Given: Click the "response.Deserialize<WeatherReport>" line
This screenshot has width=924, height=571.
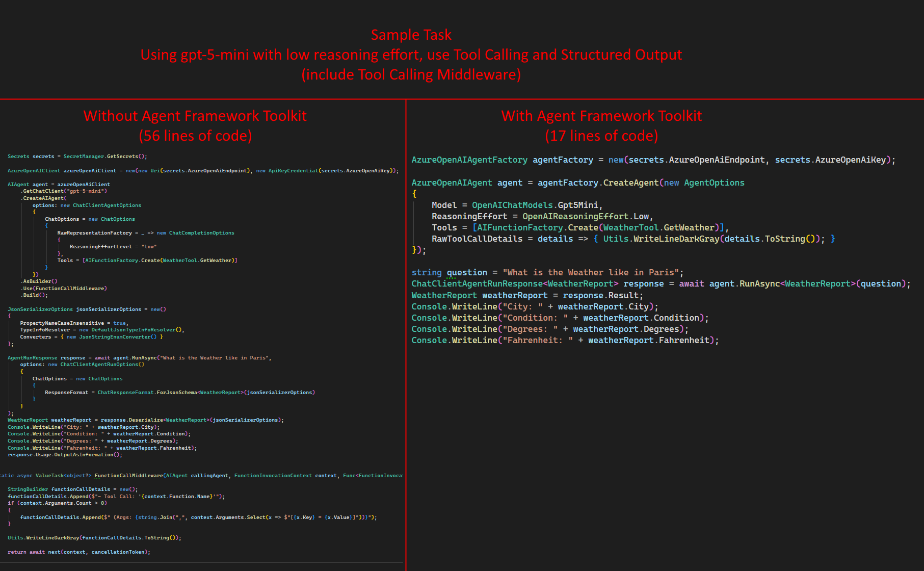Looking at the screenshot, I should [146, 420].
